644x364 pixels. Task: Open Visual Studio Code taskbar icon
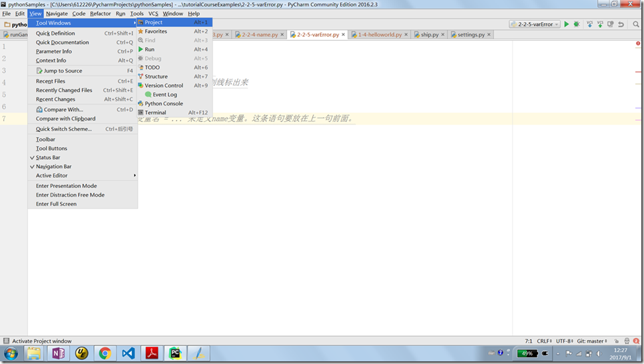[128, 353]
